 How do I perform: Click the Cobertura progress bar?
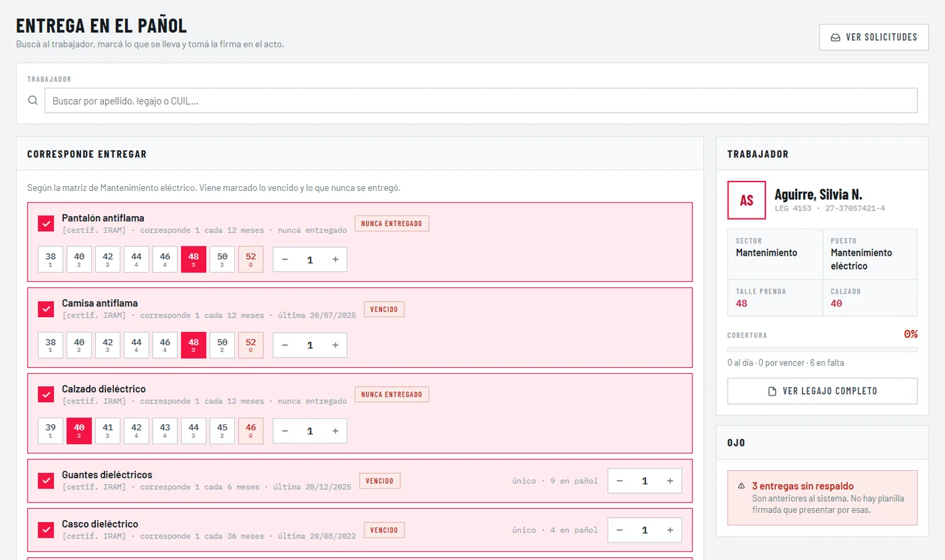click(822, 349)
